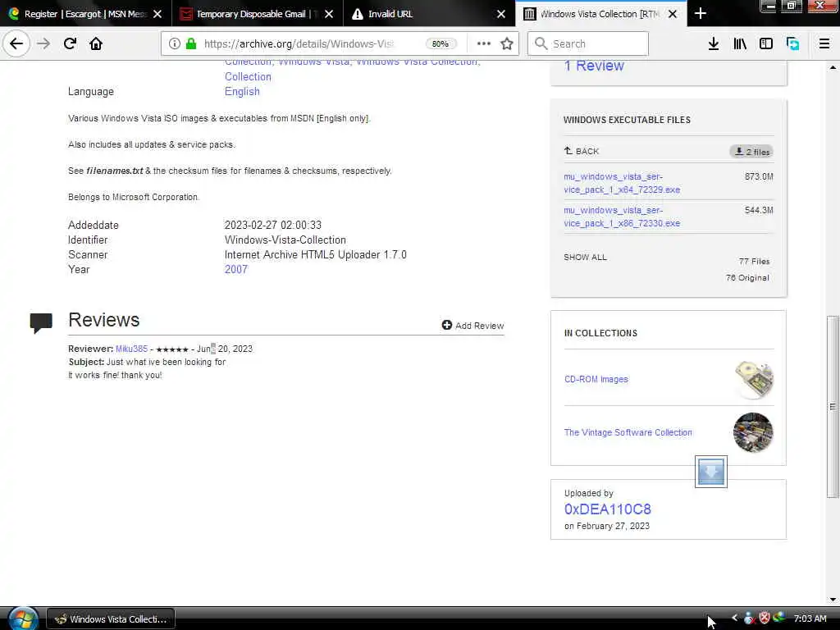The image size is (840, 630).
Task: Click the synced tabs toolbar icon
Action: coord(793,43)
